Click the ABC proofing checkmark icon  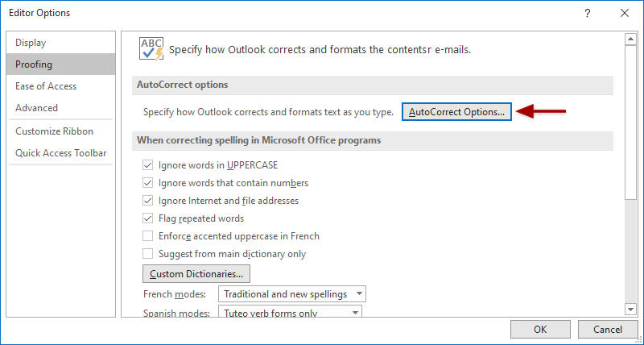pos(151,48)
